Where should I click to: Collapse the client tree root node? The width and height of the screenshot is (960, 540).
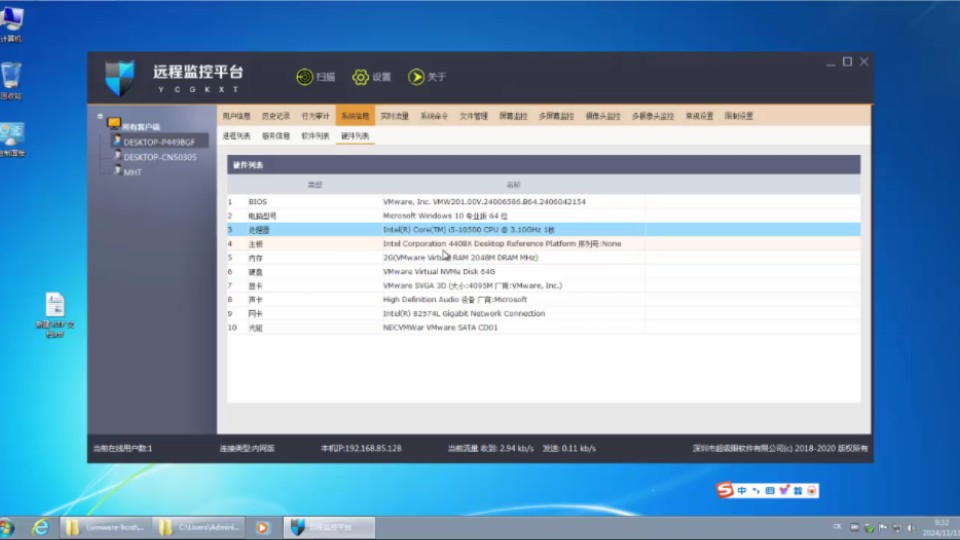[100, 116]
